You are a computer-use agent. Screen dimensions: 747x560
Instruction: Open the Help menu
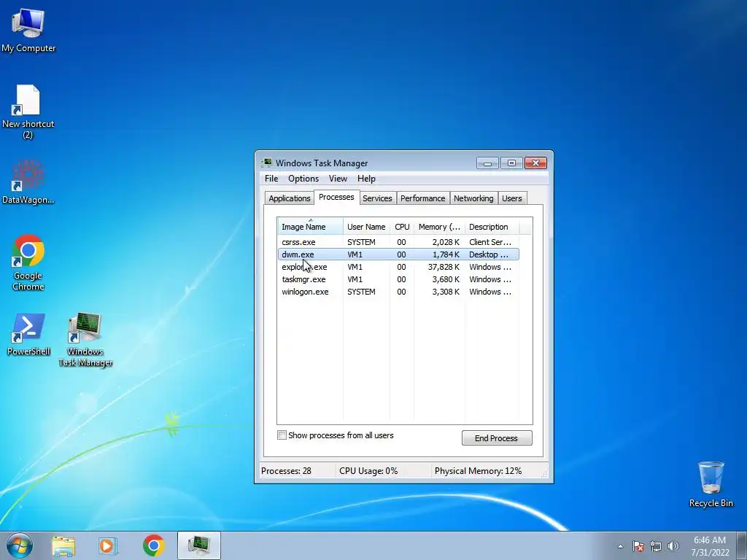(366, 179)
